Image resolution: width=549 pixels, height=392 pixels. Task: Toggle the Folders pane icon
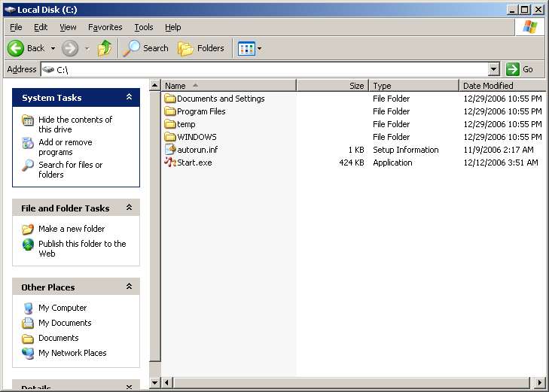(185, 49)
